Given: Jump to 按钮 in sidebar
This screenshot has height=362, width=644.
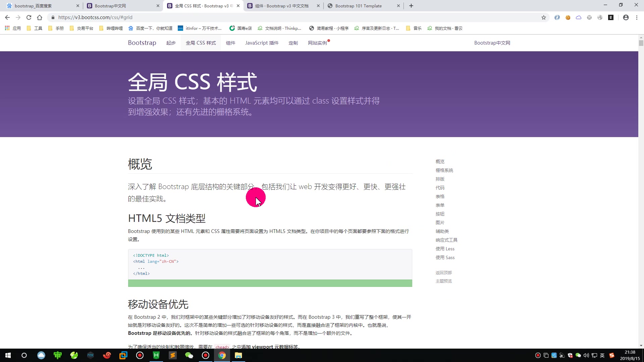Looking at the screenshot, I should tap(440, 214).
